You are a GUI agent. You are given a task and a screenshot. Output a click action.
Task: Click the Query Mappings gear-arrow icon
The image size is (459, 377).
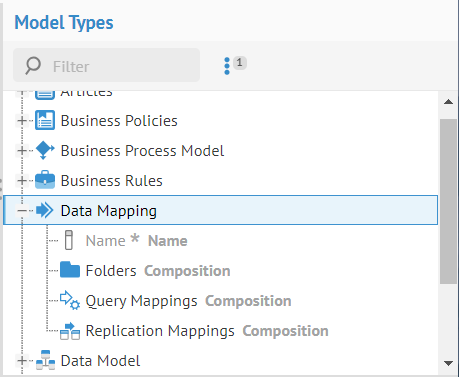pyautogui.click(x=70, y=300)
